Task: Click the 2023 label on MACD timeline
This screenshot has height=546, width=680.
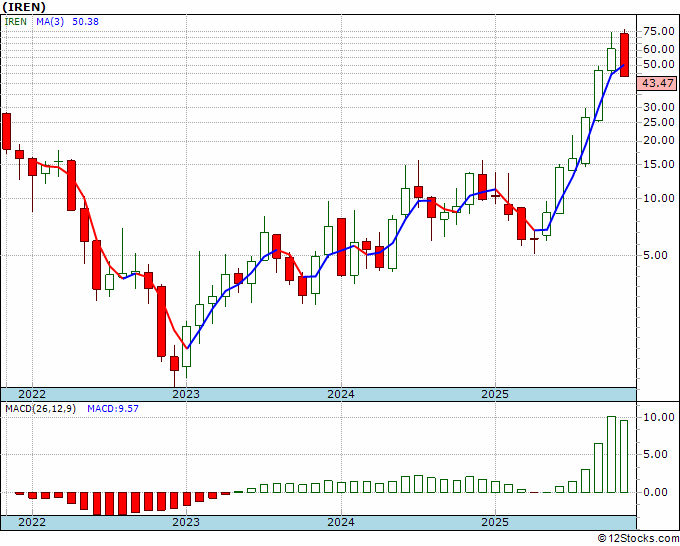Action: tap(186, 522)
